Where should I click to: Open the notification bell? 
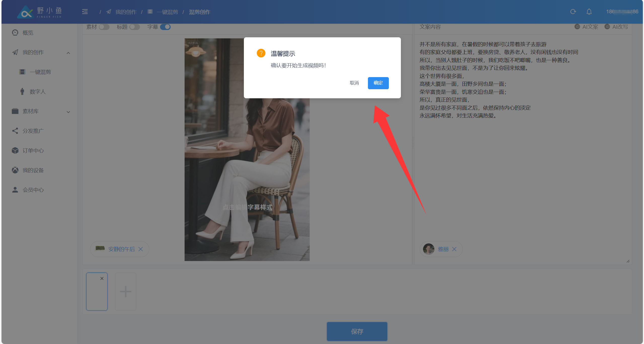589,12
